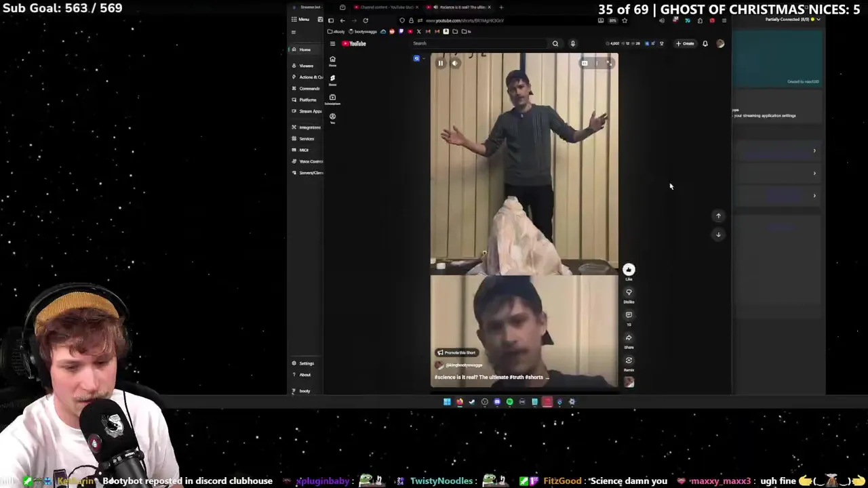Image resolution: width=868 pixels, height=488 pixels.
Task: Open the Short's three-dot more menu
Action: (x=597, y=63)
